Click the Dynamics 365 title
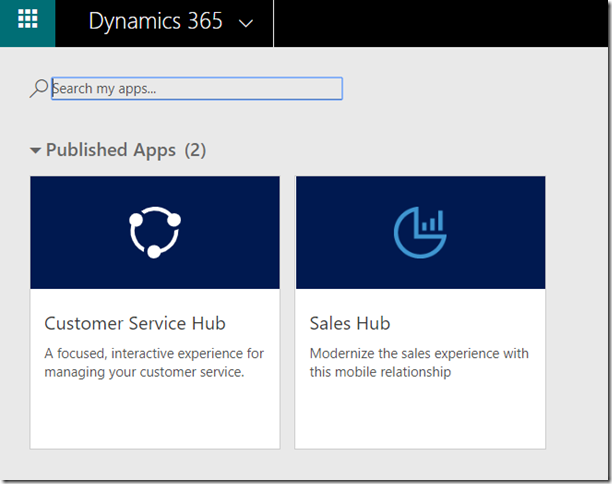 [155, 21]
